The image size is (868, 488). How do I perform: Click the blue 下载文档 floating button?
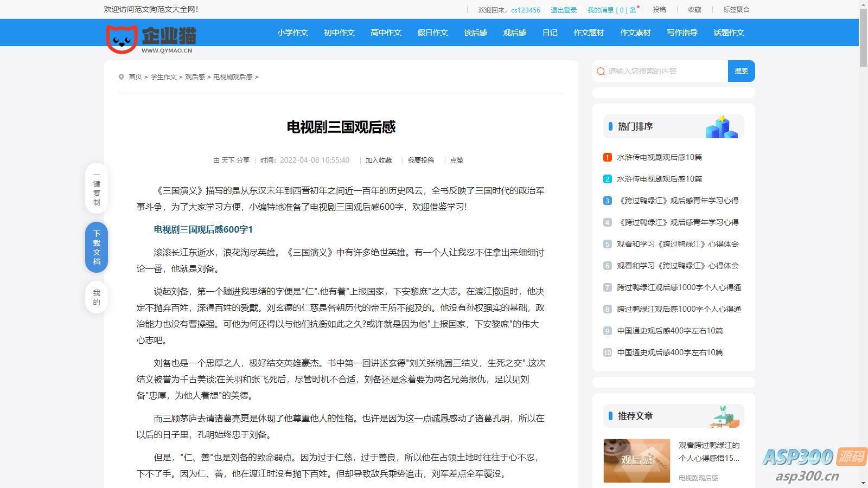click(96, 248)
